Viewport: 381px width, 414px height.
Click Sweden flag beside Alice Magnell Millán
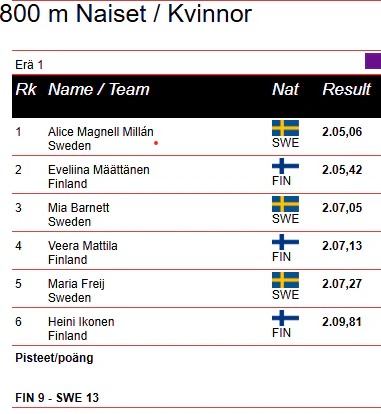pyautogui.click(x=285, y=128)
